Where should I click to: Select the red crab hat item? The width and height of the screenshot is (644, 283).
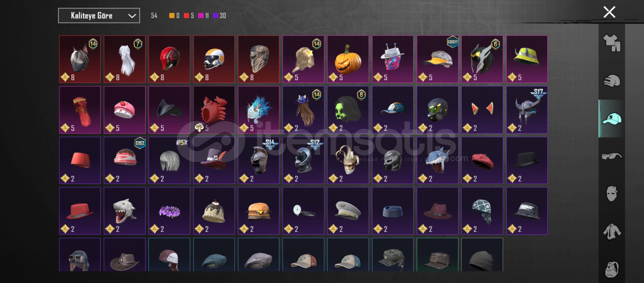click(x=214, y=110)
